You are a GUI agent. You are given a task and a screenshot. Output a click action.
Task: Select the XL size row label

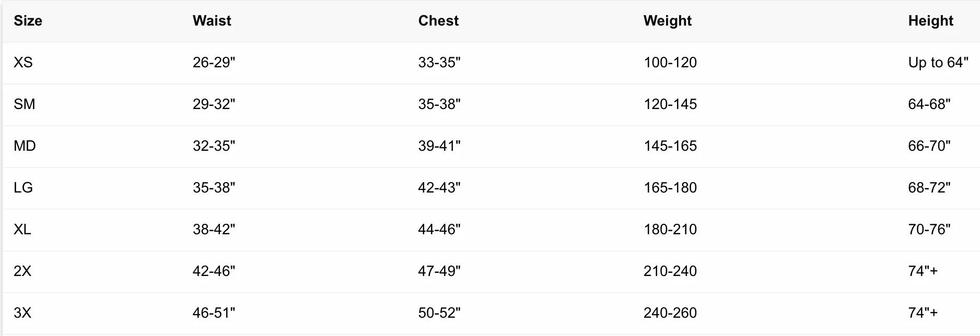(x=22, y=230)
